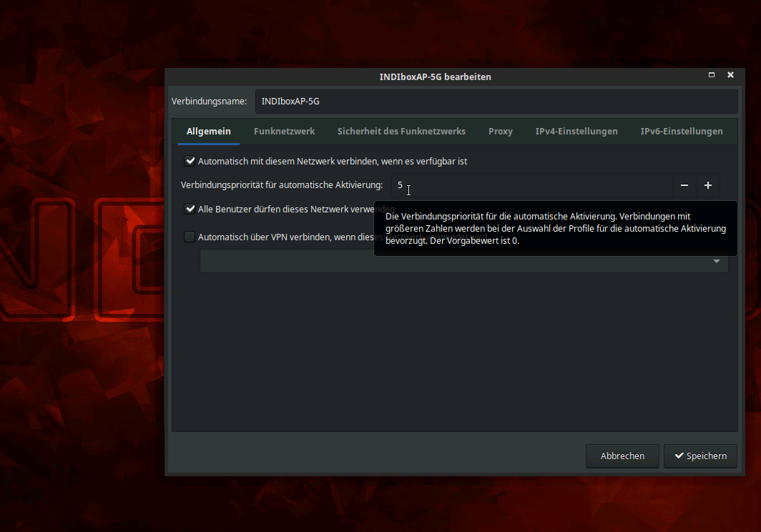This screenshot has height=532, width=761.
Task: Toggle automatic connection to this network
Action: point(190,162)
